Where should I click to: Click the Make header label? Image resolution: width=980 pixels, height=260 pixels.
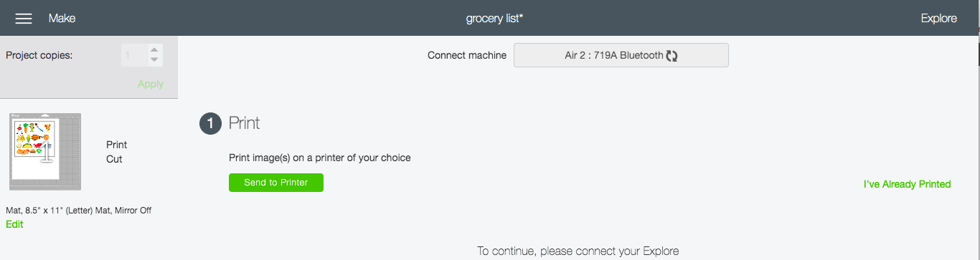(62, 19)
